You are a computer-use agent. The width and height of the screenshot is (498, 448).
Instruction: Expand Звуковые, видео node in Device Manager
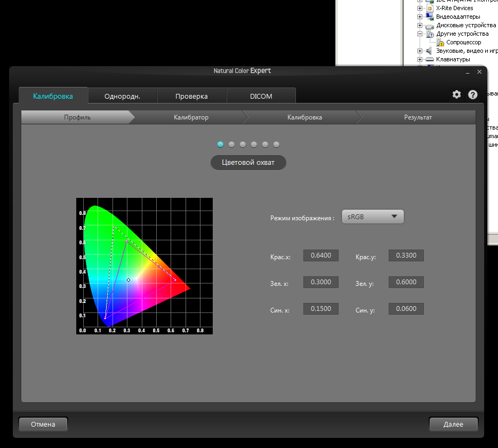point(420,51)
